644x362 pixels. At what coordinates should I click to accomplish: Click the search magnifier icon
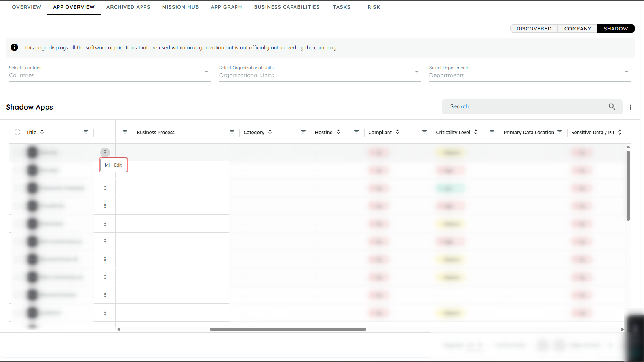pos(612,106)
